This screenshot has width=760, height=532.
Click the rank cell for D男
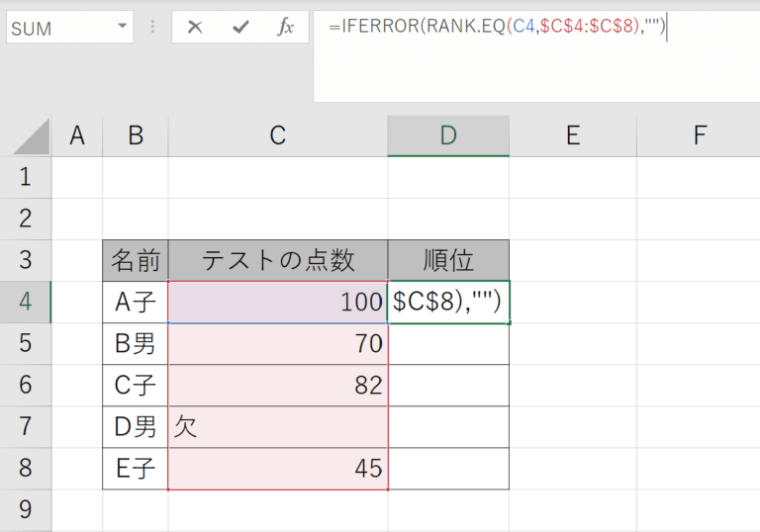(448, 427)
